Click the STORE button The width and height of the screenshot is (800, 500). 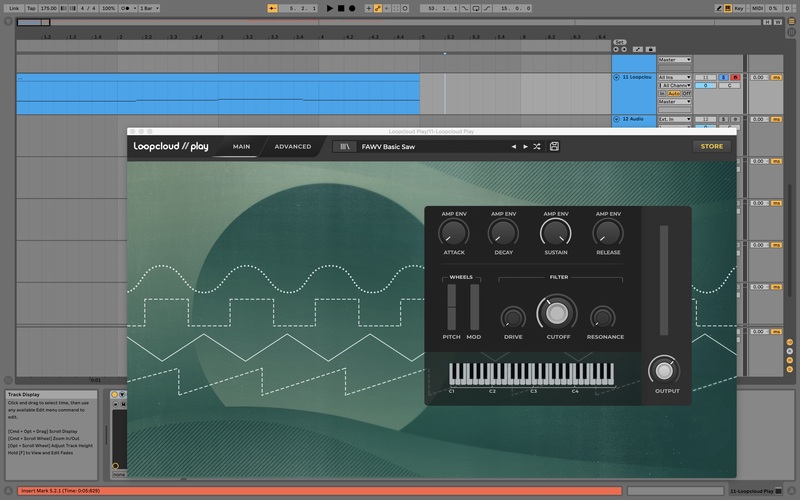(711, 146)
